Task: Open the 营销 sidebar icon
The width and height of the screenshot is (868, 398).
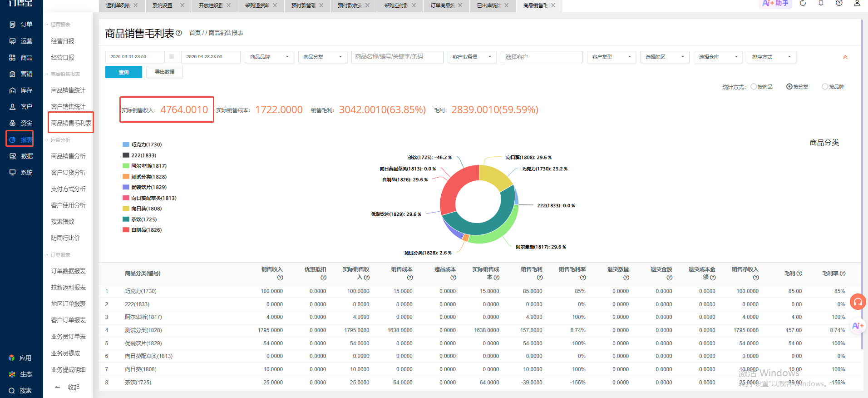Action: 13,74
